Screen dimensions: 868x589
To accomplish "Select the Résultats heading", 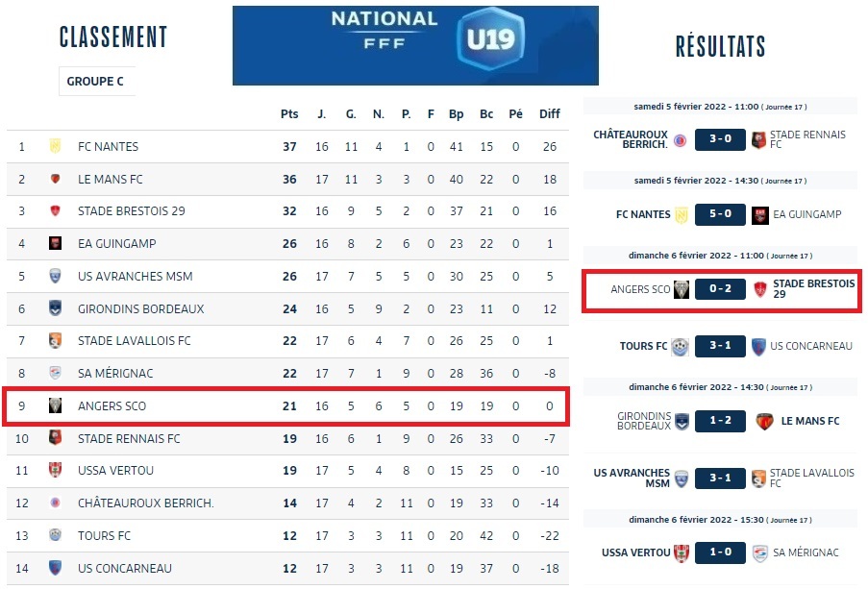I will pos(720,45).
